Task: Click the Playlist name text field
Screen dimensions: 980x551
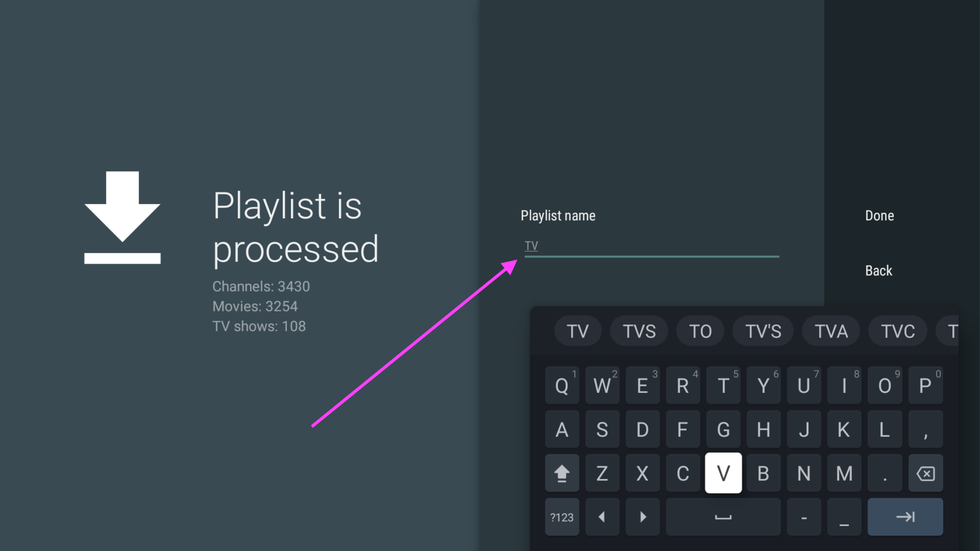Action: tap(651, 246)
